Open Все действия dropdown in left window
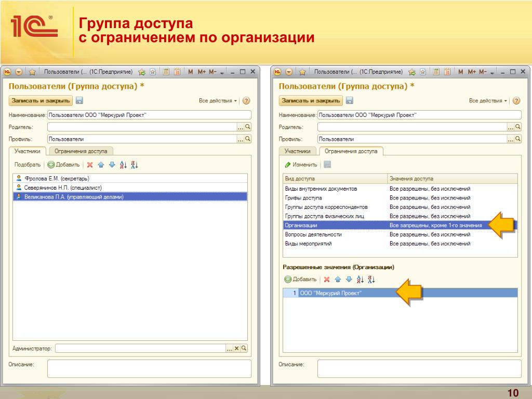 click(218, 101)
